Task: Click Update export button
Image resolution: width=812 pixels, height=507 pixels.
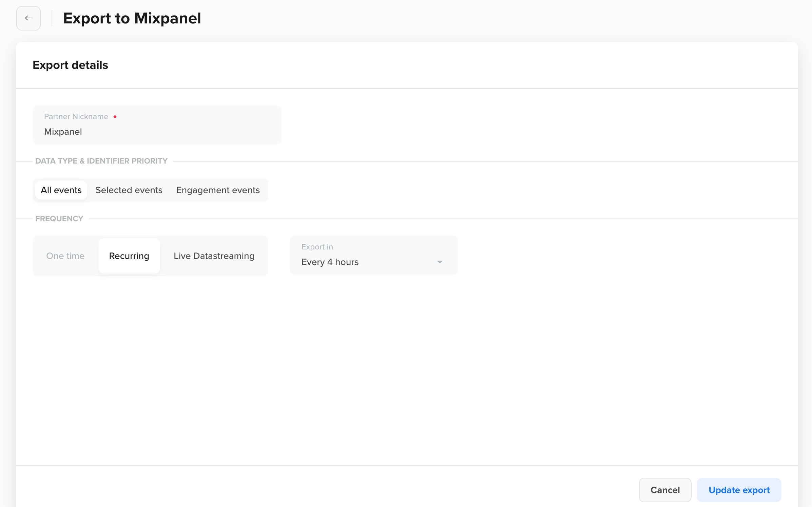Action: pos(739,490)
